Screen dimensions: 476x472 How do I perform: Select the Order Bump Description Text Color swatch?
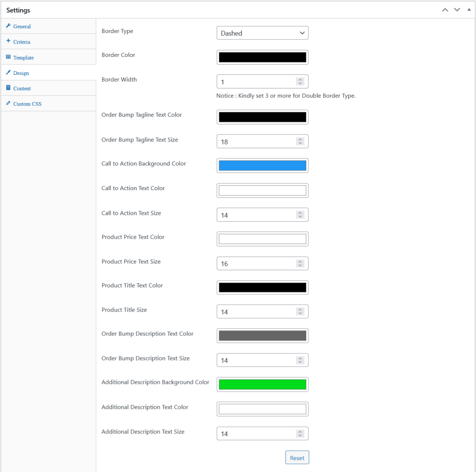[x=262, y=335]
